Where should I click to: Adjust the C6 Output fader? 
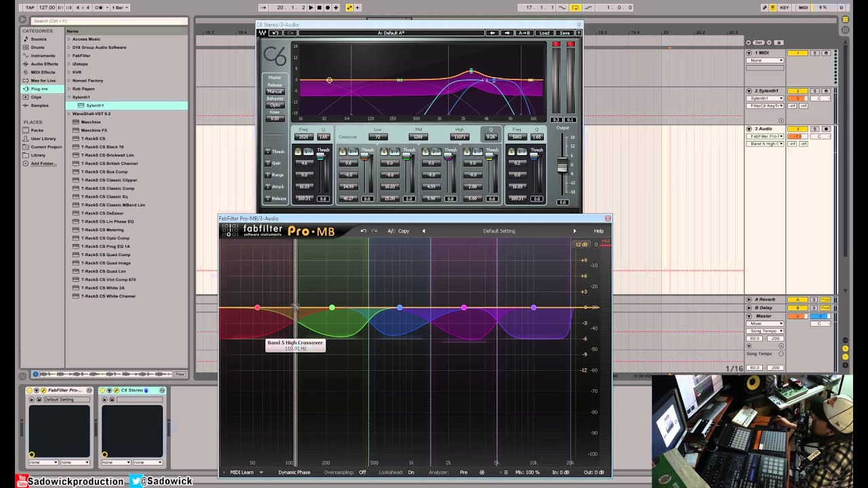pyautogui.click(x=562, y=165)
